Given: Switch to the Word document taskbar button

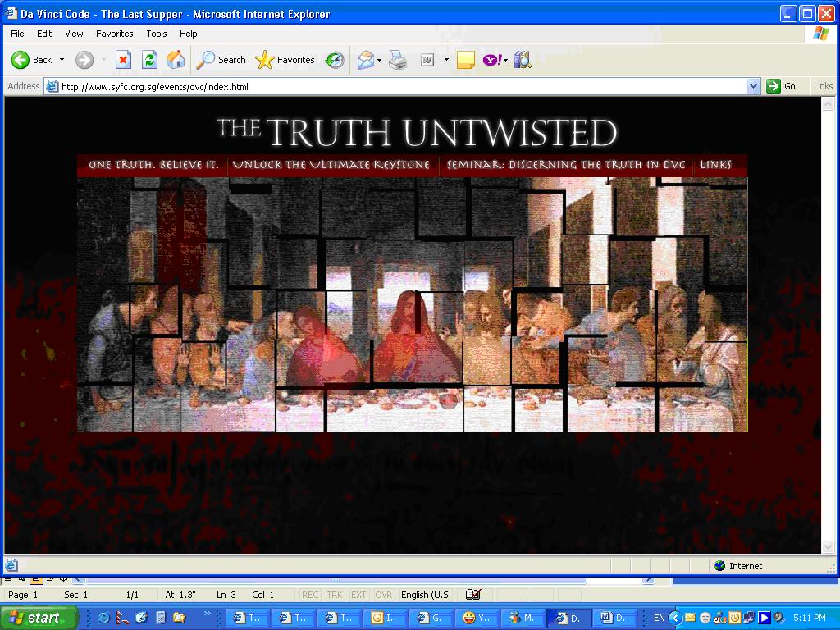Looking at the screenshot, I should (x=614, y=618).
